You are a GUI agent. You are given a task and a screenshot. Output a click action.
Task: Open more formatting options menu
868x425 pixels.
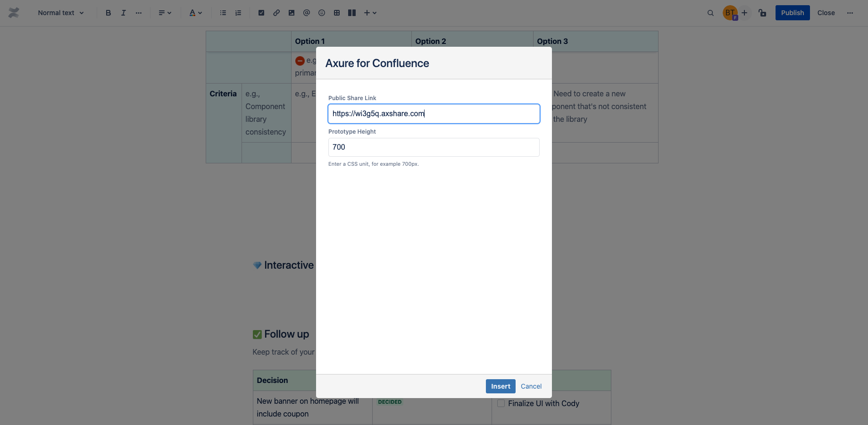[x=139, y=13]
